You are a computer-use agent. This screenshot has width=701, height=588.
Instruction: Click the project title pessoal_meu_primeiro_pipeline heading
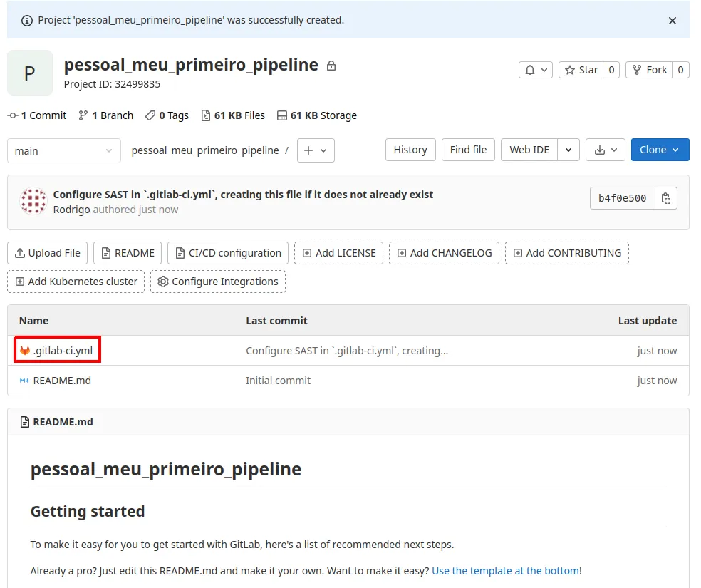[x=191, y=66]
